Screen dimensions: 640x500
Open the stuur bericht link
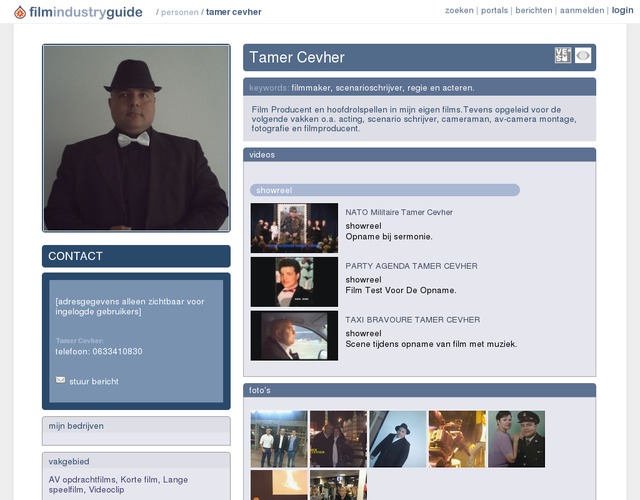click(93, 382)
